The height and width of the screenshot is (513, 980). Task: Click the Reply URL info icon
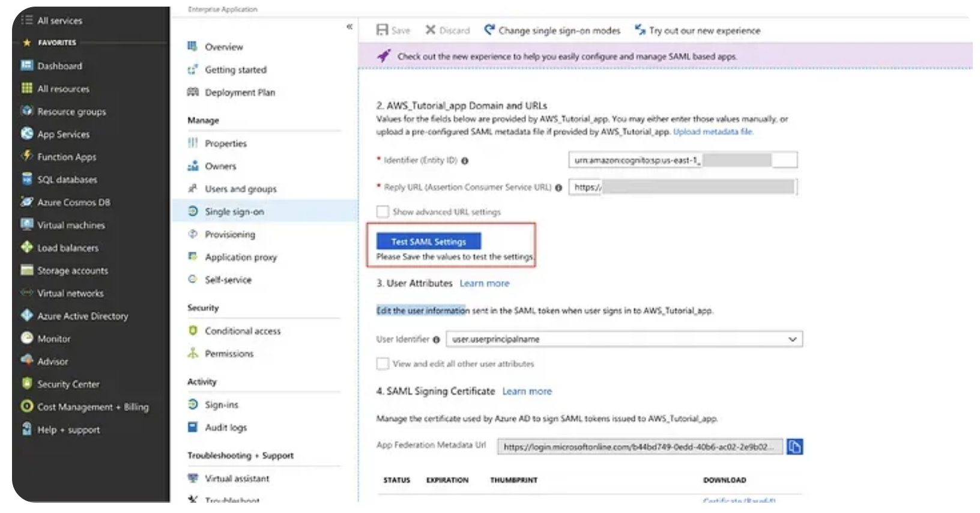[558, 188]
